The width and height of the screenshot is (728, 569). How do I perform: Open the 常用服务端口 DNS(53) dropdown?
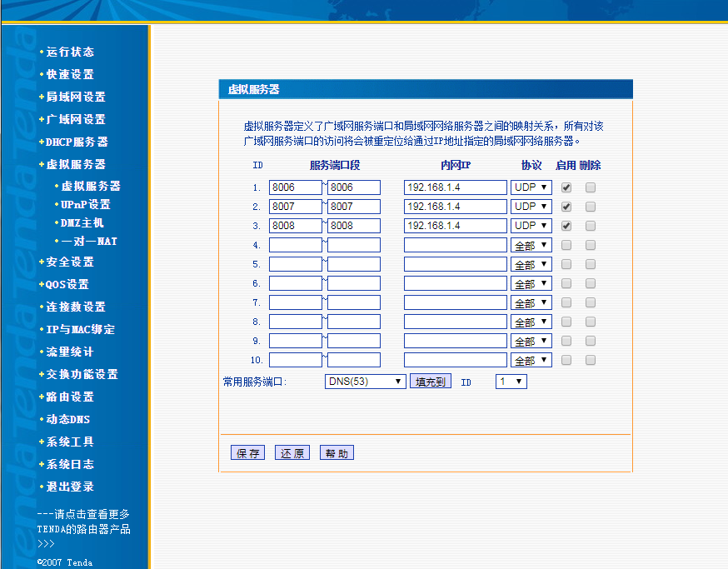pyautogui.click(x=365, y=382)
